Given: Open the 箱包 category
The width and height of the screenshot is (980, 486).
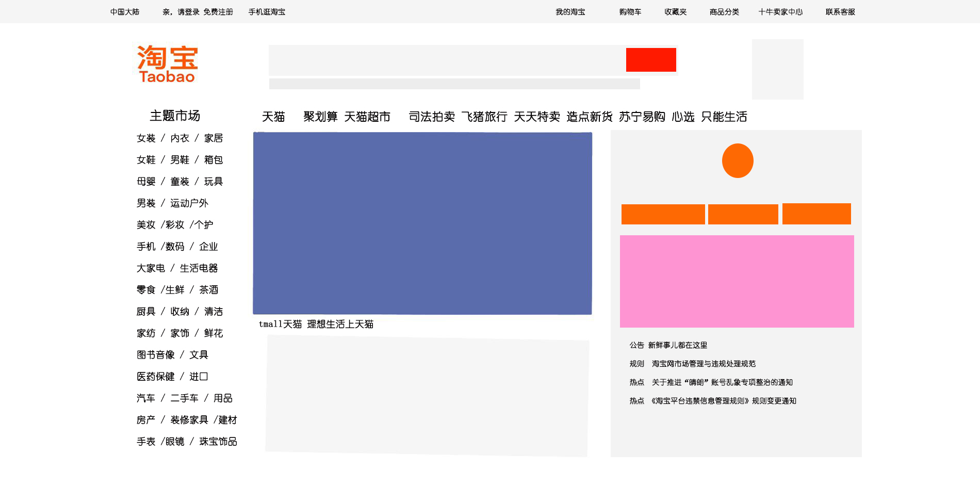Looking at the screenshot, I should pos(214,160).
